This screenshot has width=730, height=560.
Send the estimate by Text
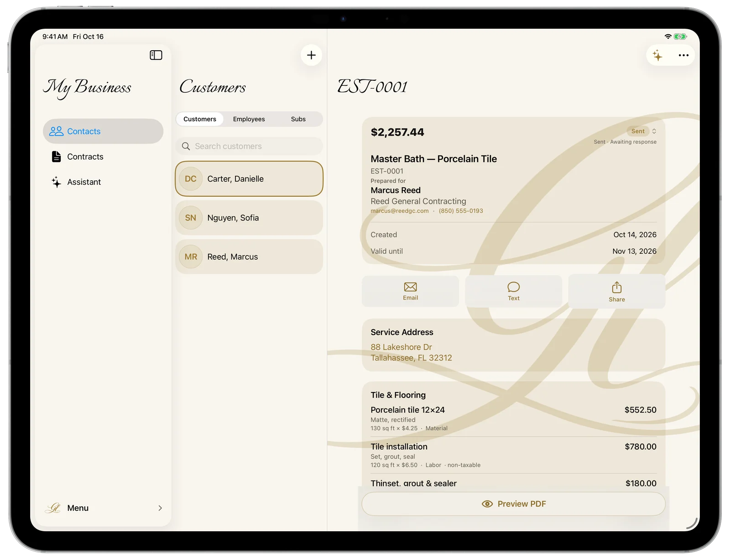pos(514,291)
